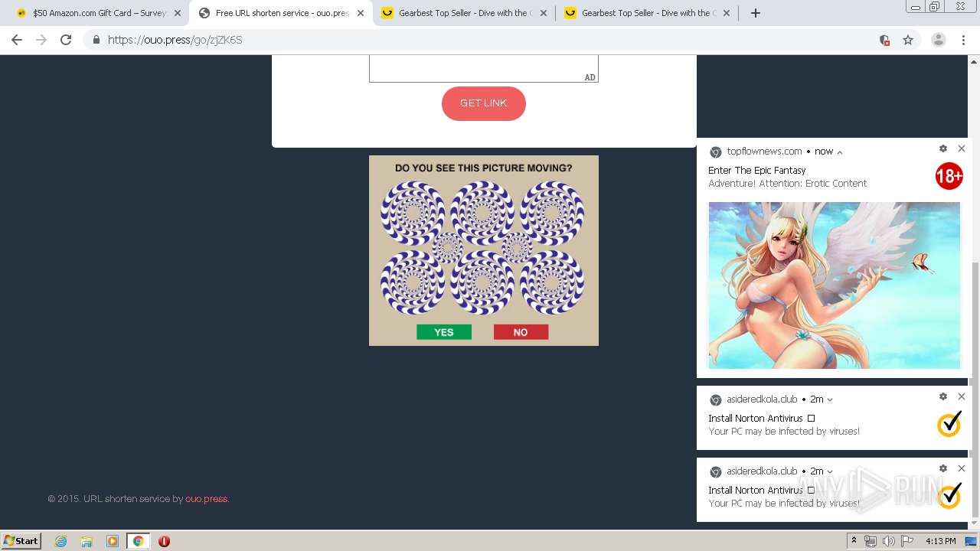Launch Internet Explorer from taskbar
980x551 pixels.
60,541
